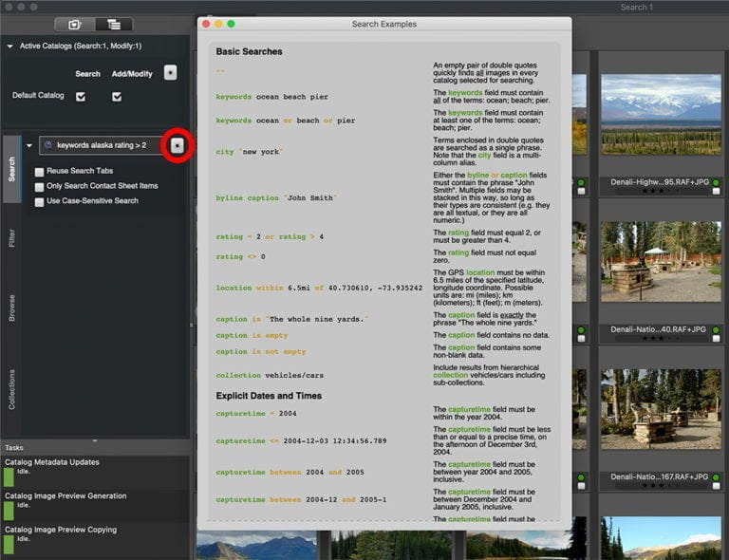Close the Search Examples window
729x560 pixels.
(205, 24)
